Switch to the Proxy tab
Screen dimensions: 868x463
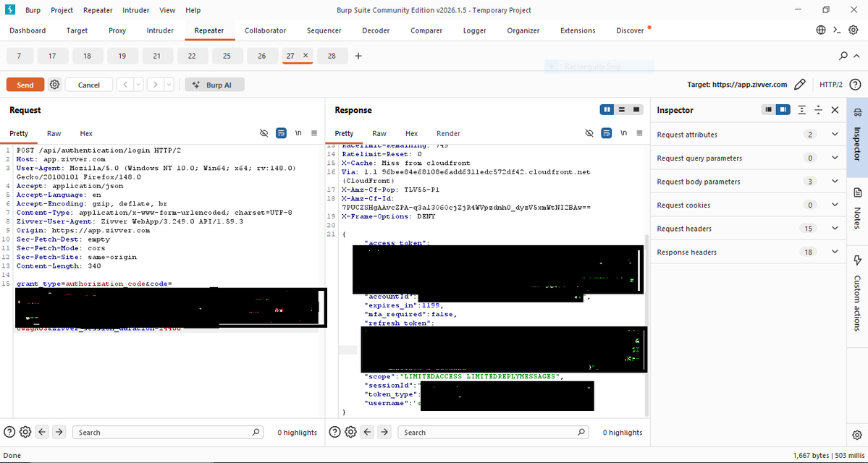(117, 30)
